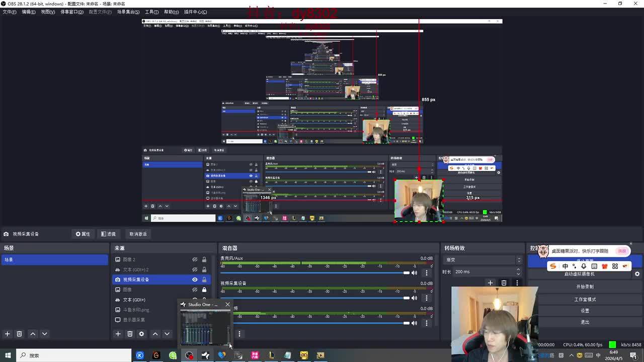Add a new scene with plus icon
Image resolution: width=644 pixels, height=362 pixels.
tap(7, 334)
